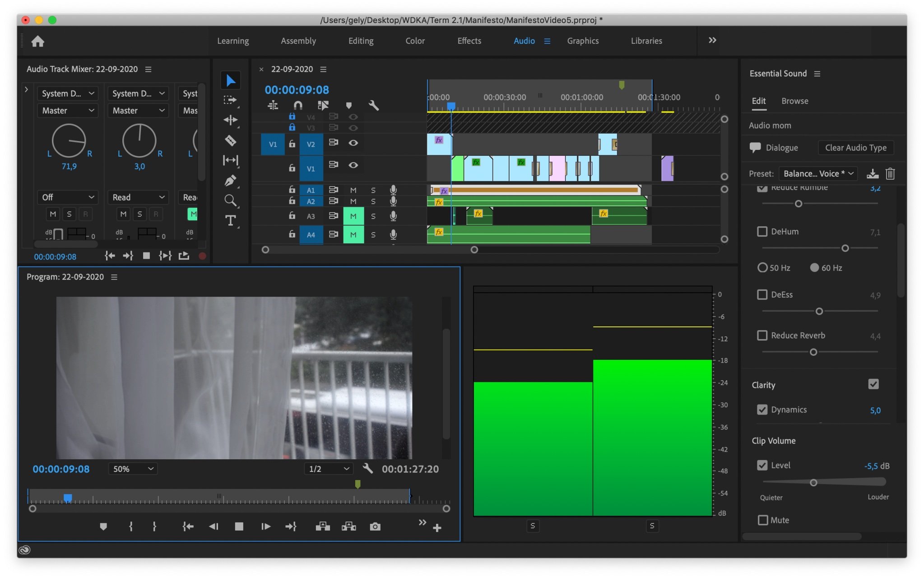Save Essential Sound preset icon
The image size is (924, 578).
point(873,174)
